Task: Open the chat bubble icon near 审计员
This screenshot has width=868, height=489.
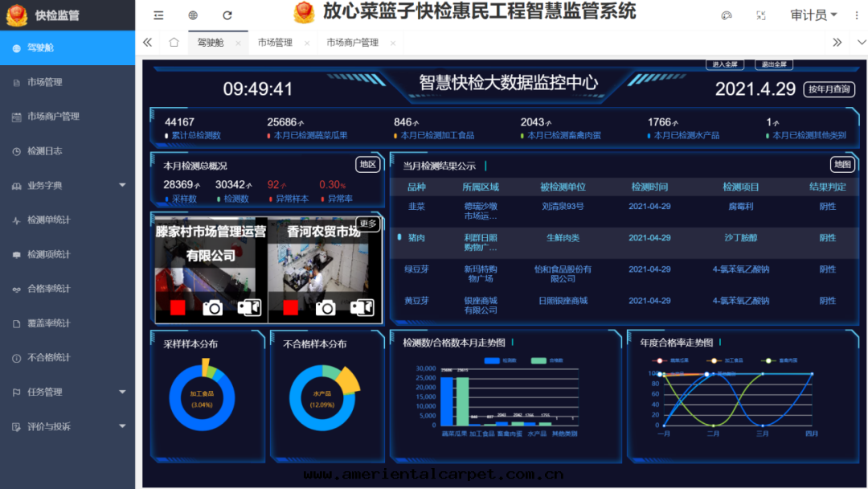Action: [x=726, y=14]
